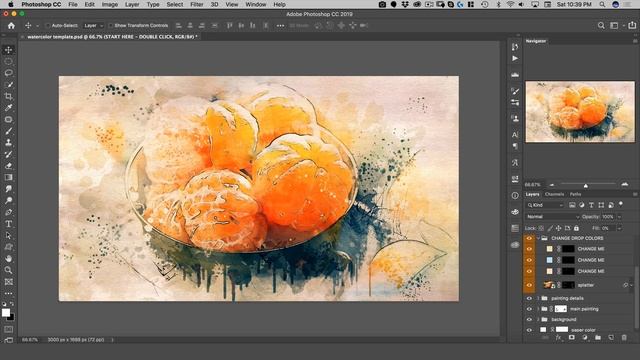The width and height of the screenshot is (640, 360).
Task: Open the Edit Toolbar three-dots button
Action: pos(8,293)
